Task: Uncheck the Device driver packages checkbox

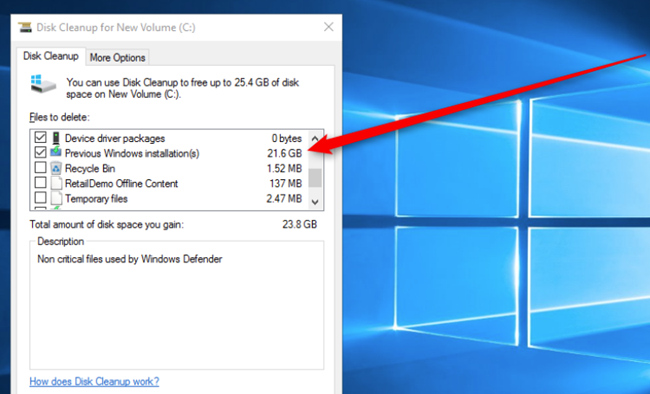Action: click(40, 137)
